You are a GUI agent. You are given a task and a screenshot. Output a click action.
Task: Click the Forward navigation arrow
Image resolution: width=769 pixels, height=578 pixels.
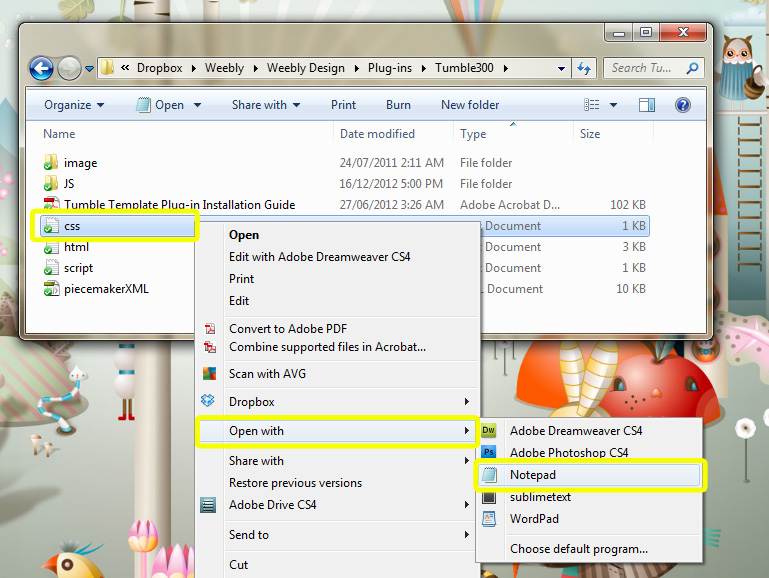pos(69,69)
